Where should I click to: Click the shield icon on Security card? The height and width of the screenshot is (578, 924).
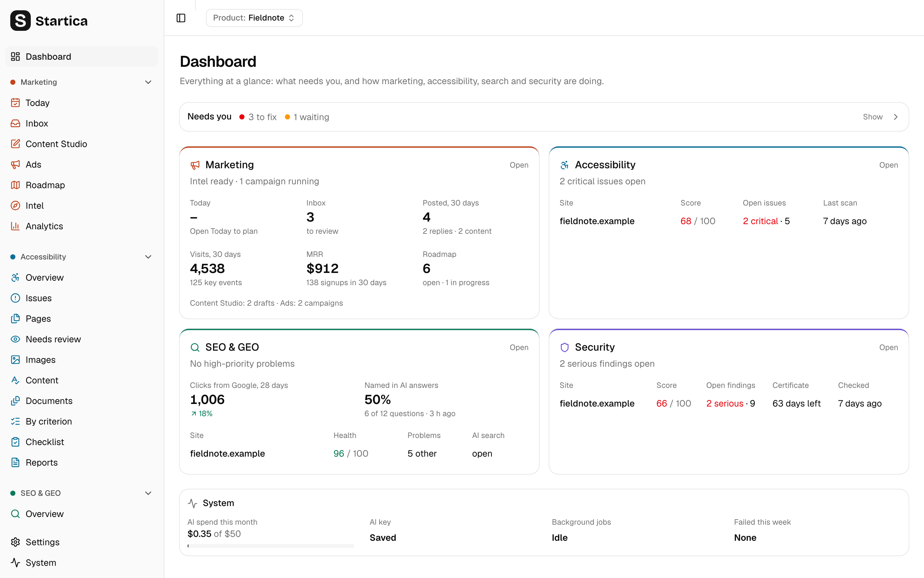pos(564,347)
